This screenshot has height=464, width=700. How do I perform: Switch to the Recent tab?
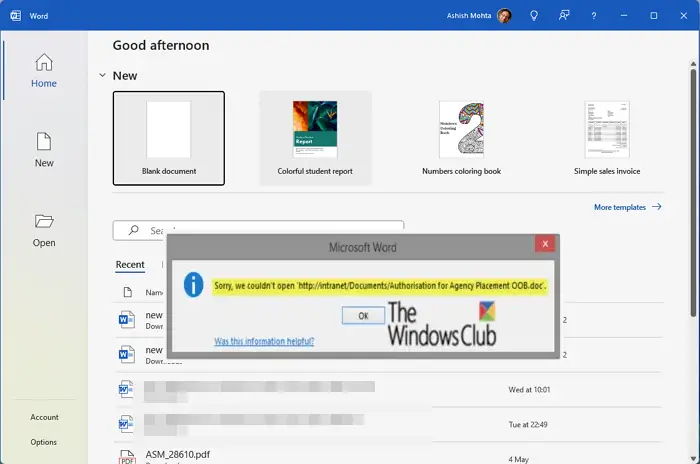[x=130, y=264]
